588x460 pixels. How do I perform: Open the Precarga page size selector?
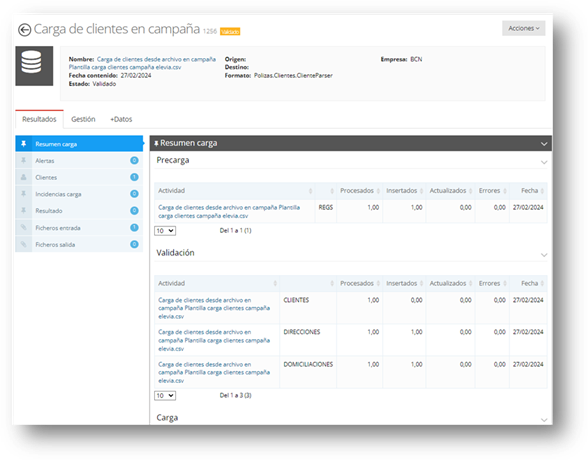click(165, 231)
